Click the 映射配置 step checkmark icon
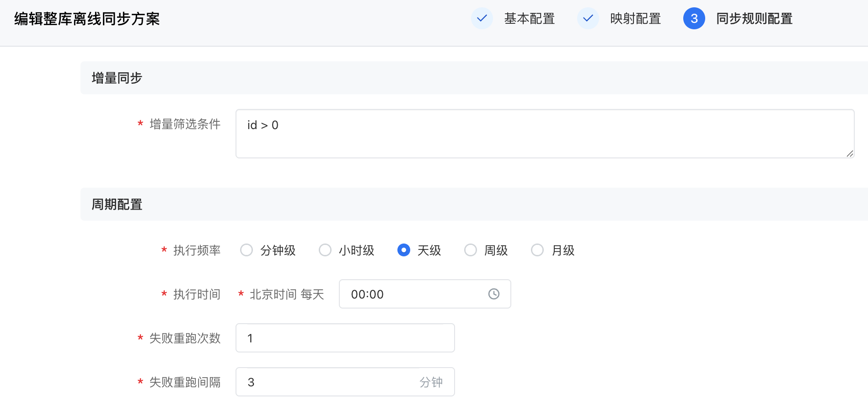Viewport: 868px width, 401px height. (x=588, y=18)
